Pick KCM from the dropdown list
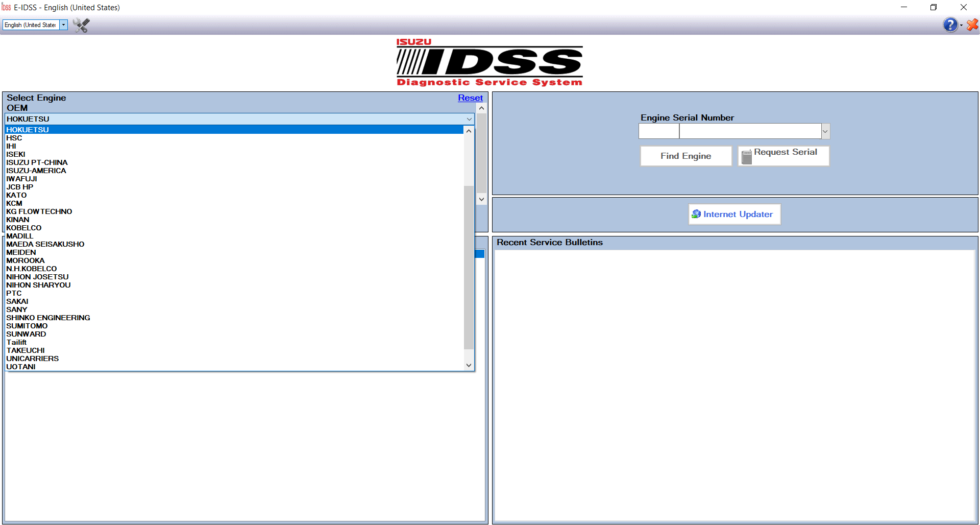This screenshot has height=525, width=980. pyautogui.click(x=234, y=203)
